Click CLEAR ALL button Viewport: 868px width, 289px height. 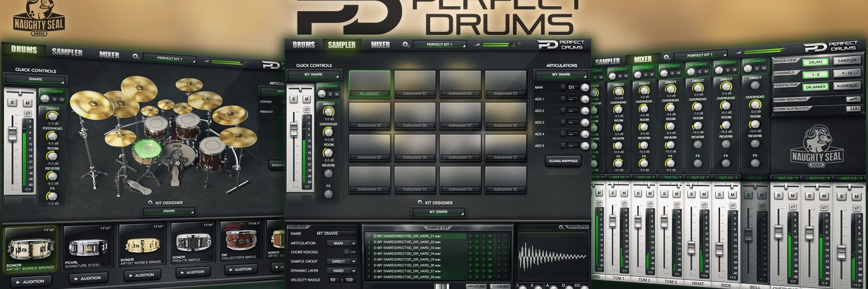pyautogui.click(x=500, y=286)
